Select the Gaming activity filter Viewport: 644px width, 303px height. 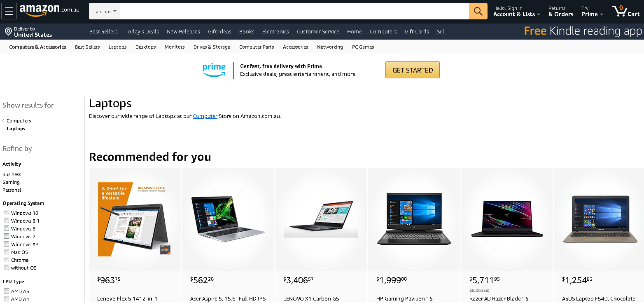tap(11, 182)
